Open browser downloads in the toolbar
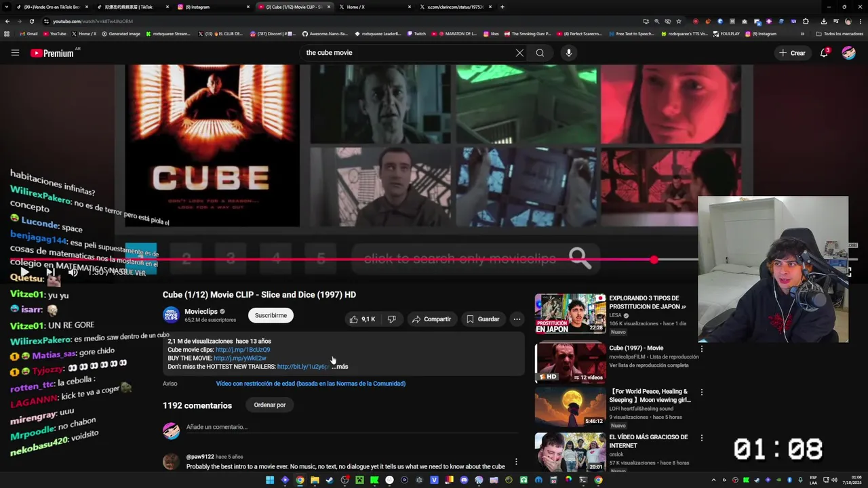The width and height of the screenshot is (868, 488). [824, 21]
